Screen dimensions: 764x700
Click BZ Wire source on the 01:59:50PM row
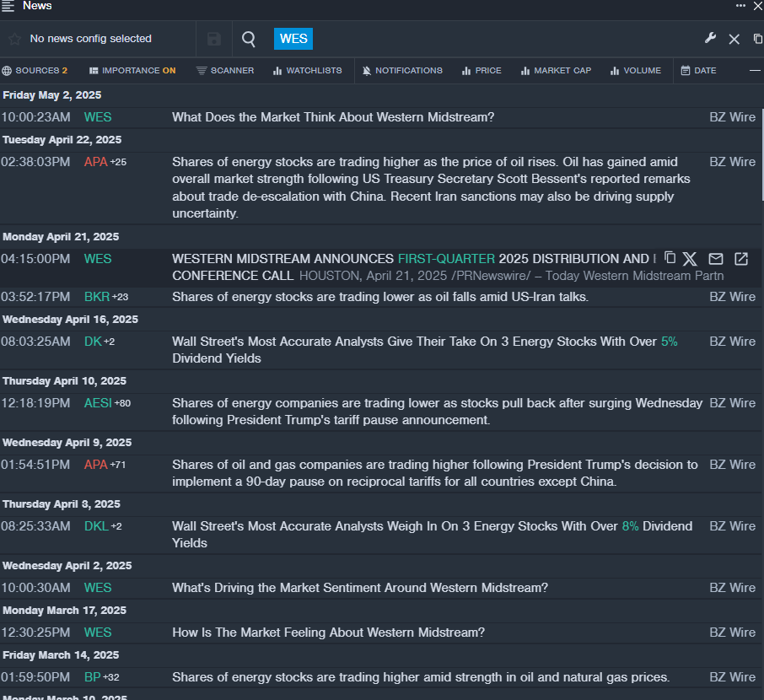click(732, 677)
